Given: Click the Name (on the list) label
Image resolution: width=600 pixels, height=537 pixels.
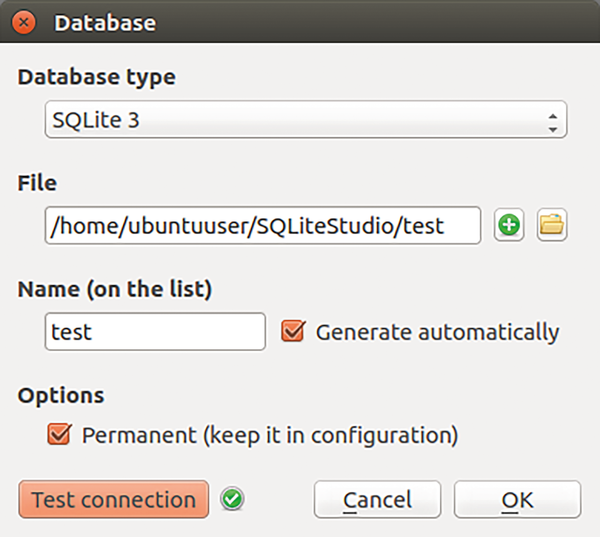Looking at the screenshot, I should click(114, 289).
